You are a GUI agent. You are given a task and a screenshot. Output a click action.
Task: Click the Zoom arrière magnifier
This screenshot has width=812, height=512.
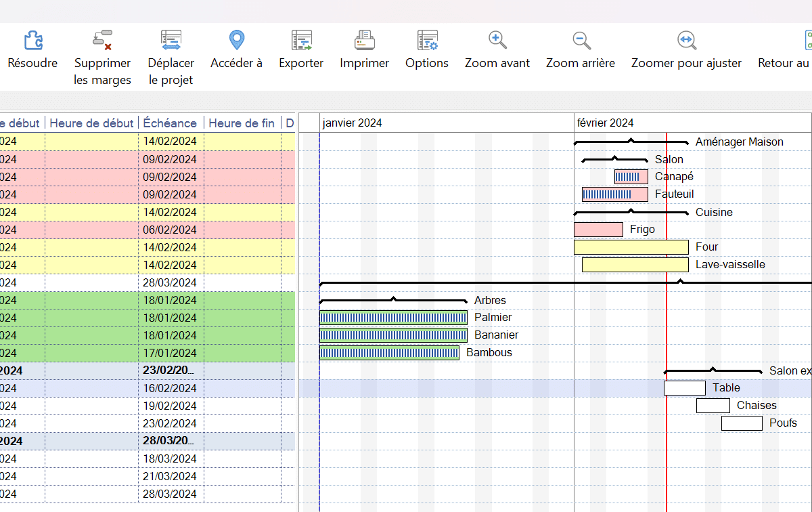click(x=581, y=41)
